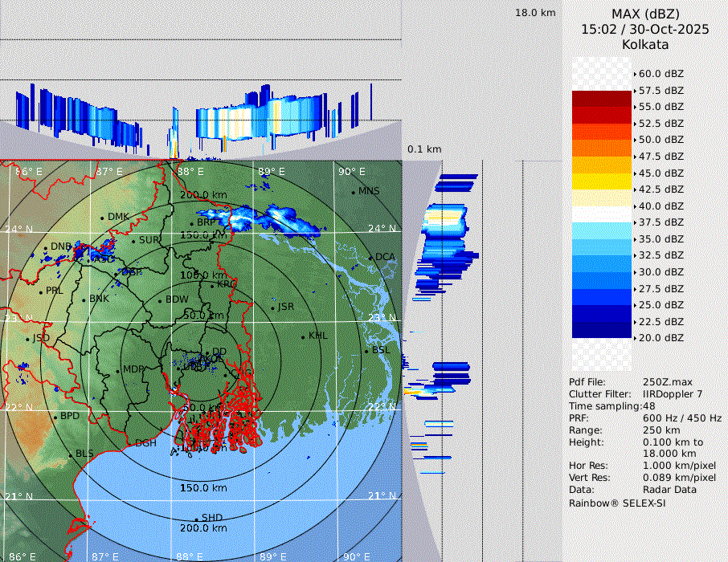This screenshot has width=728, height=562.
Task: Click the KHL station marker
Action: click(303, 336)
